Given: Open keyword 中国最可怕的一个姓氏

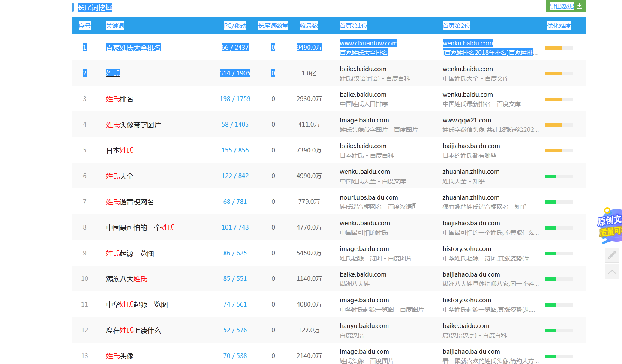Looking at the screenshot, I should 140,227.
